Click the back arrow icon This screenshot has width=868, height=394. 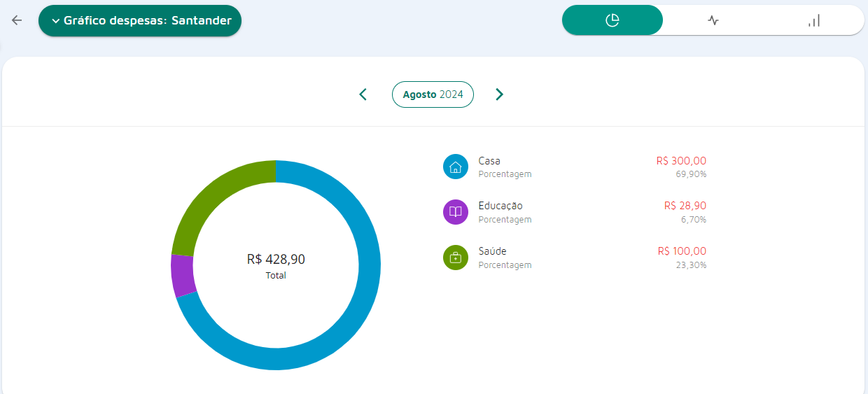coord(17,20)
